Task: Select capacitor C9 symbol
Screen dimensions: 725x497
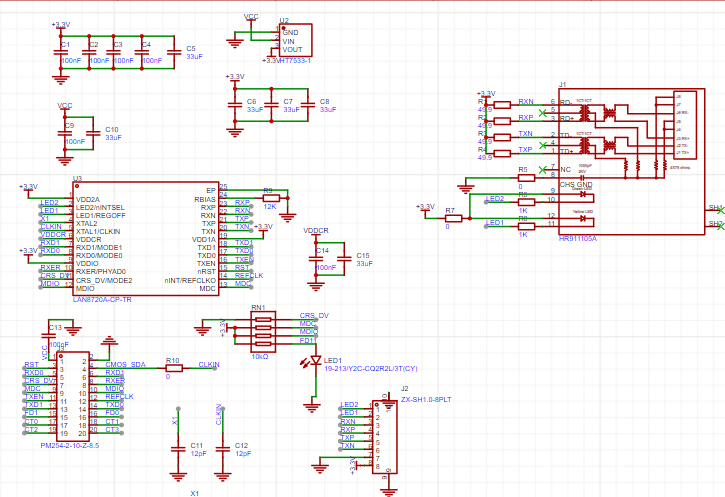Action: pyautogui.click(x=65, y=133)
